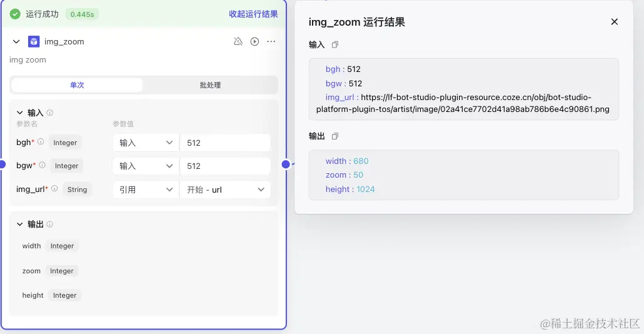Click the bgh value field showing 512

tap(225, 143)
